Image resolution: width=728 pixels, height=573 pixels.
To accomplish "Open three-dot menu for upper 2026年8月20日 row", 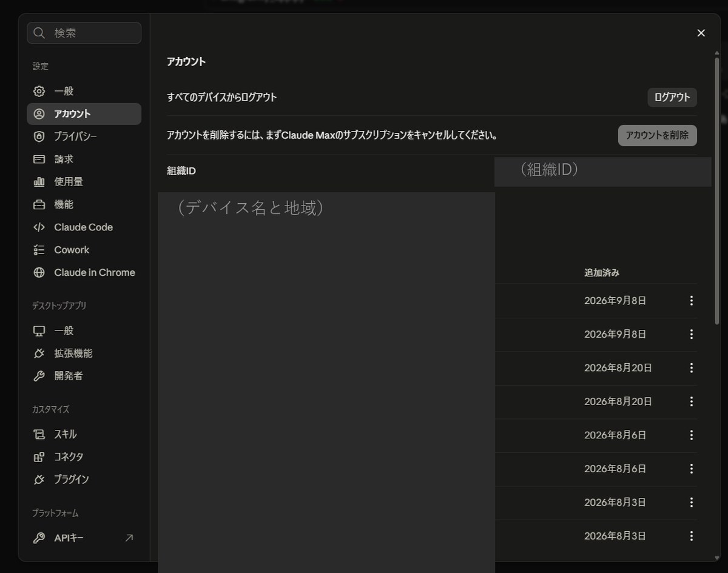I will pyautogui.click(x=691, y=368).
